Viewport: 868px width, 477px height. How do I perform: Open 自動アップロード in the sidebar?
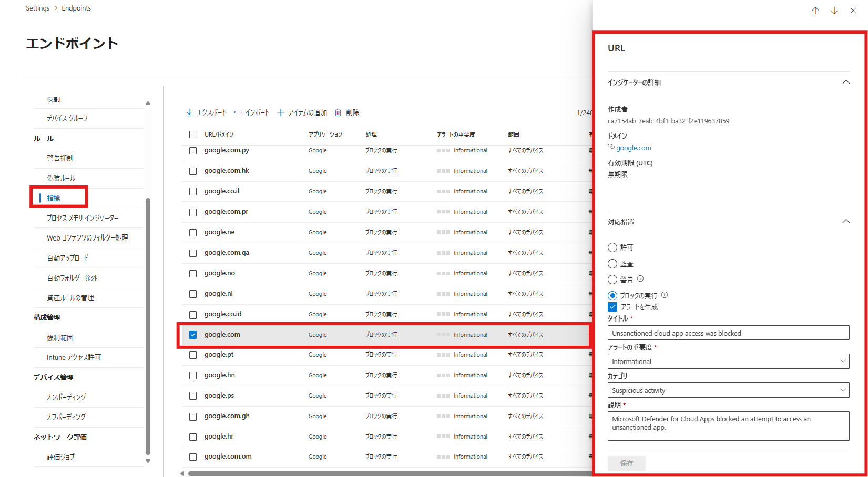point(68,258)
